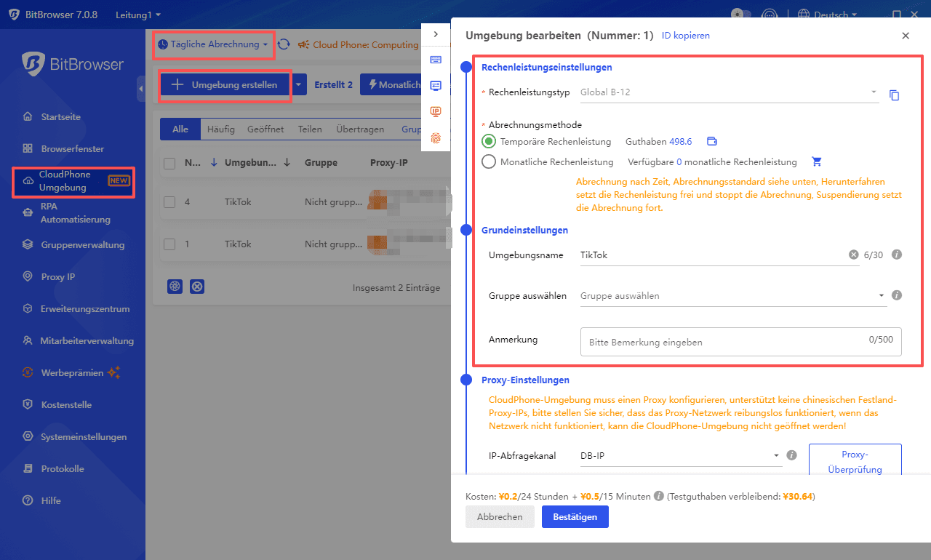The image size is (931, 560).
Task: Open the IP-Abfragekanal DB-IP dropdown
Action: pyautogui.click(x=681, y=456)
